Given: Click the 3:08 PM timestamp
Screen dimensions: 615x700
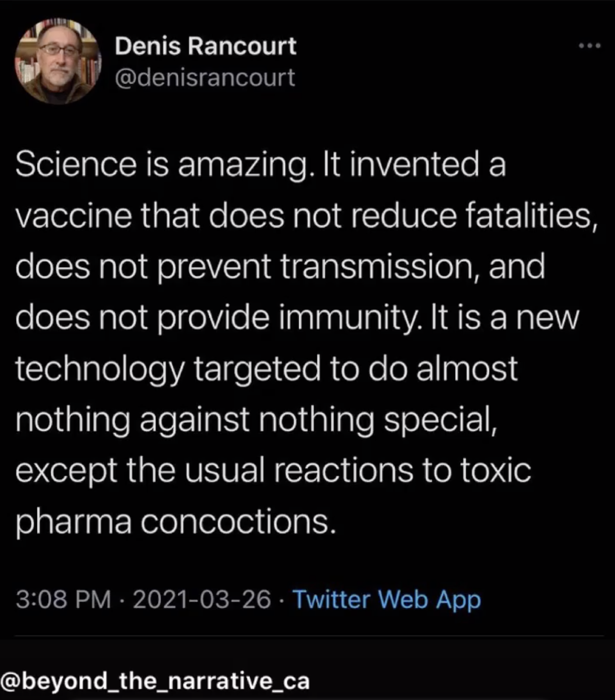Looking at the screenshot, I should tap(63, 600).
